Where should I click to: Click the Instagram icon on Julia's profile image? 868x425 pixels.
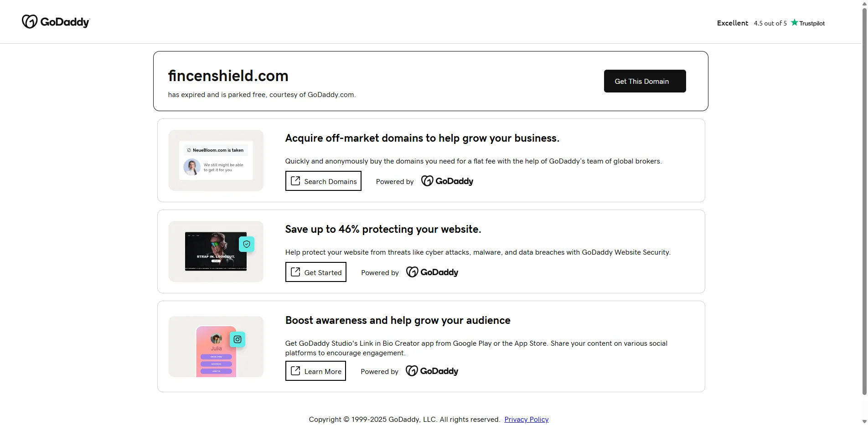237,339
